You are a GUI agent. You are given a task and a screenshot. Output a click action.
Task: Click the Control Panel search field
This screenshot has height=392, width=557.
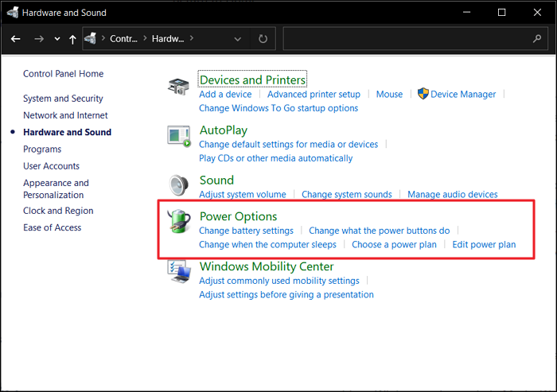(414, 38)
